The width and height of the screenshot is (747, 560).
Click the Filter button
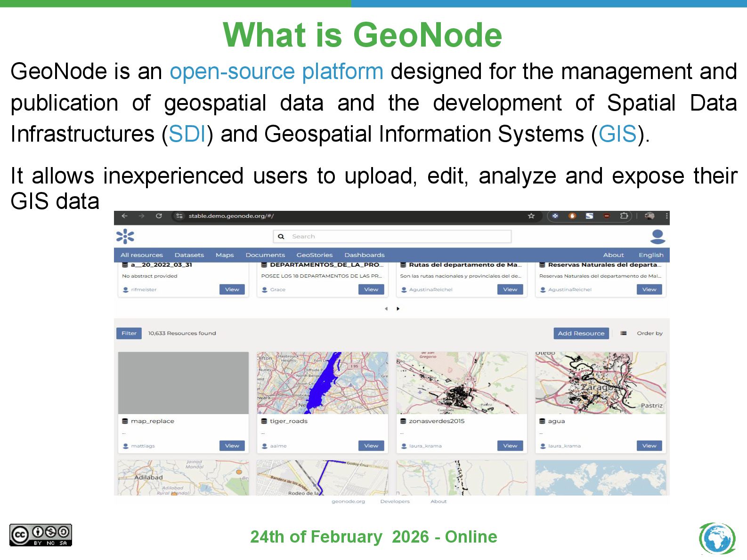click(x=129, y=333)
